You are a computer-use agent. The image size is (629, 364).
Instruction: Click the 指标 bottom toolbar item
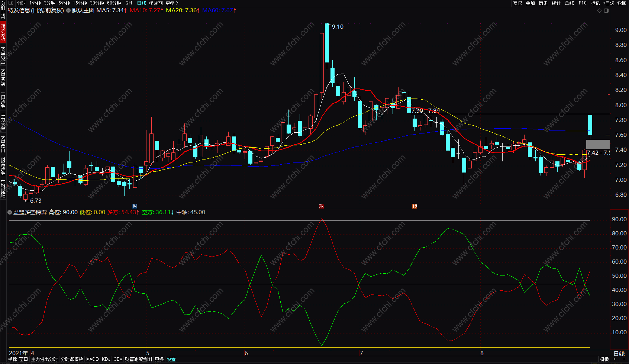click(x=13, y=359)
